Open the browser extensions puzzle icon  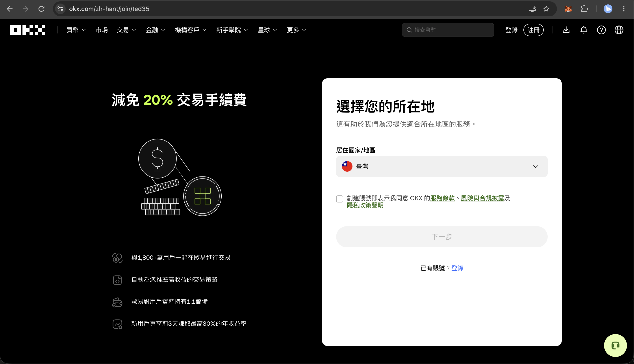pyautogui.click(x=584, y=9)
